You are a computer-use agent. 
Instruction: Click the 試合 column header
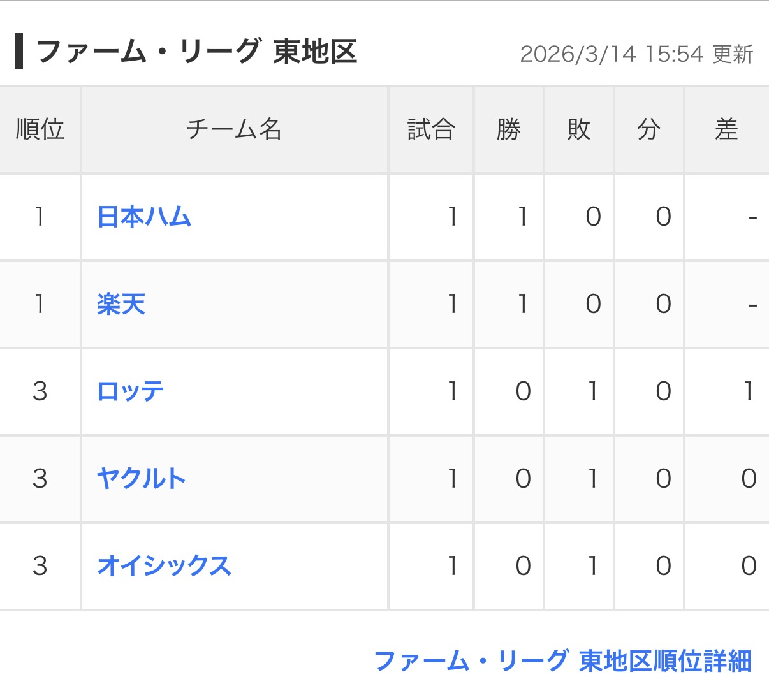pyautogui.click(x=431, y=129)
